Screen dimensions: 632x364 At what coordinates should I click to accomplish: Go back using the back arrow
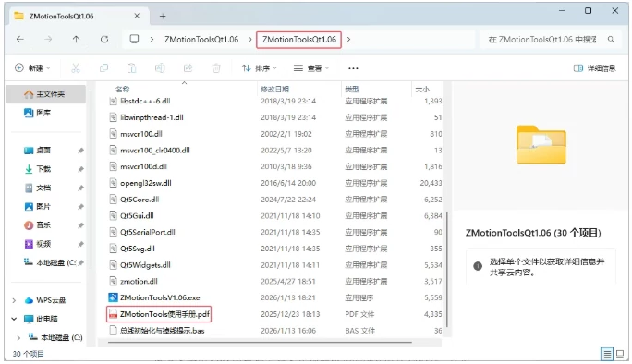point(20,40)
